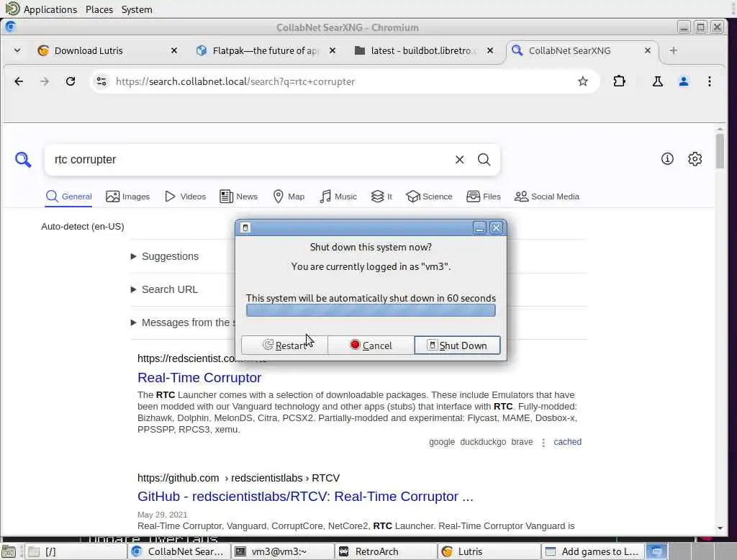The image size is (737, 560).
Task: Click the page vertical scrollbar
Action: pyautogui.click(x=720, y=150)
